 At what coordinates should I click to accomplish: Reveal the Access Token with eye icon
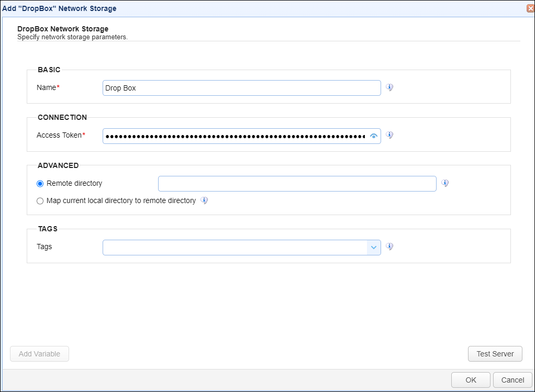(x=374, y=136)
